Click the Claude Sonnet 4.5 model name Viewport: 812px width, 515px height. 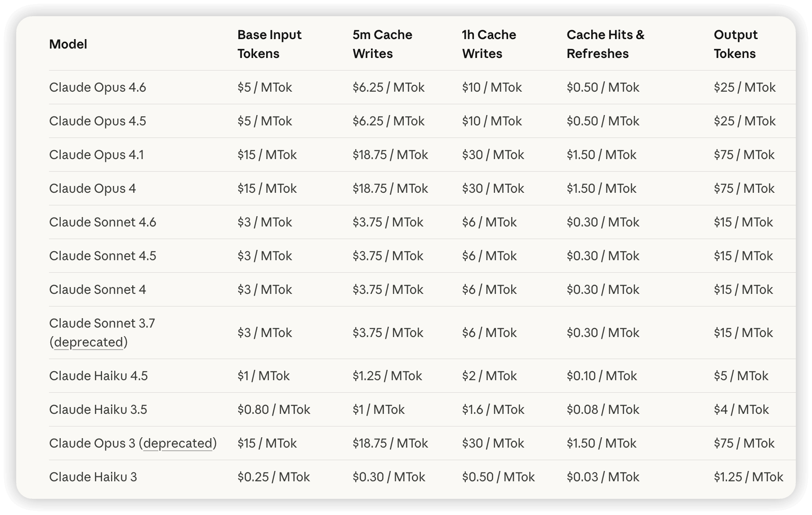(103, 256)
